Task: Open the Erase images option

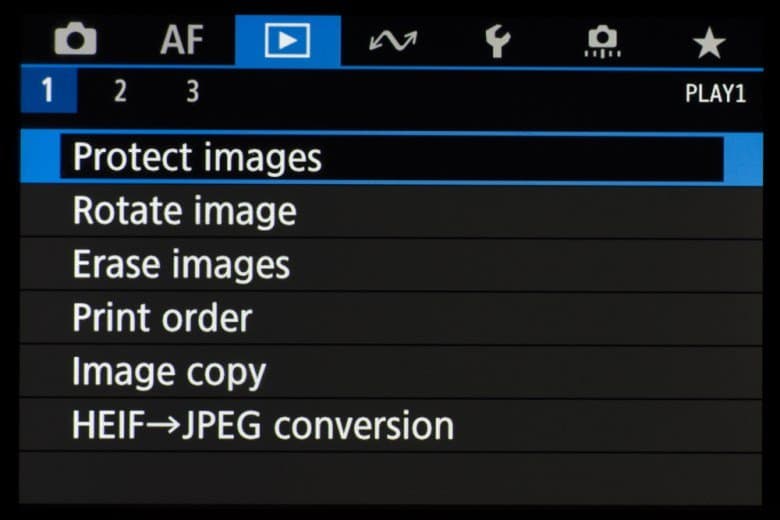Action: [x=181, y=265]
